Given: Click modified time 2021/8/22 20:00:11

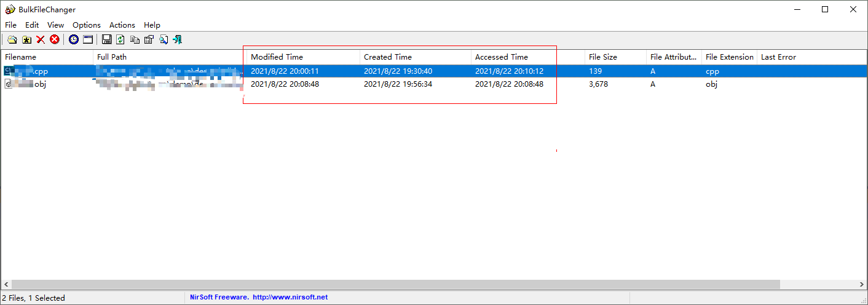Looking at the screenshot, I should pyautogui.click(x=285, y=71).
